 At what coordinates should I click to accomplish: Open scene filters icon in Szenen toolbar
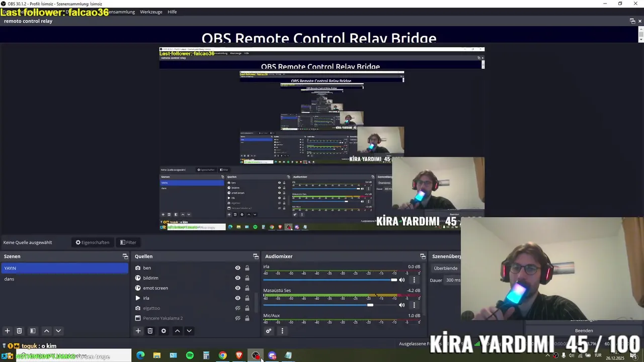coord(33,331)
